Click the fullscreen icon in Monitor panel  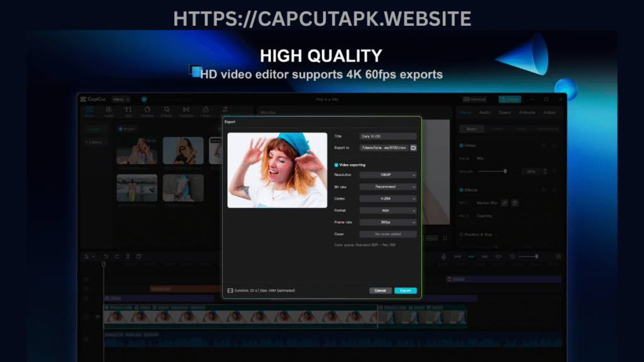445,238
